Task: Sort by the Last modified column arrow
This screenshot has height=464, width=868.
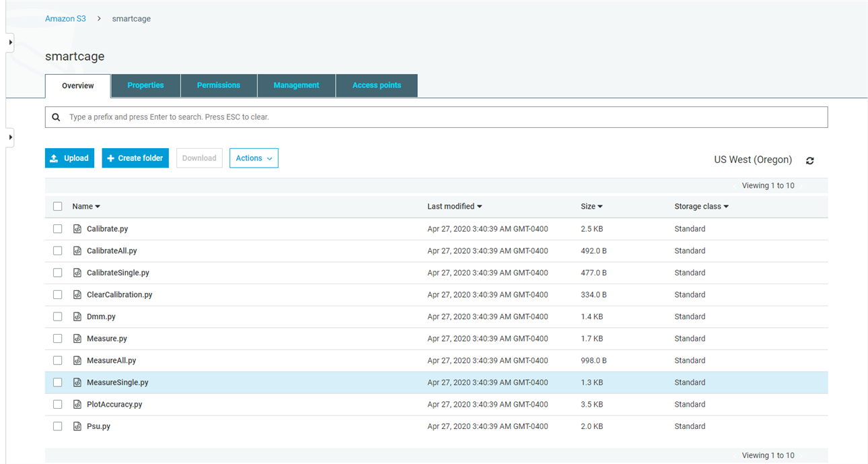Action: [480, 207]
